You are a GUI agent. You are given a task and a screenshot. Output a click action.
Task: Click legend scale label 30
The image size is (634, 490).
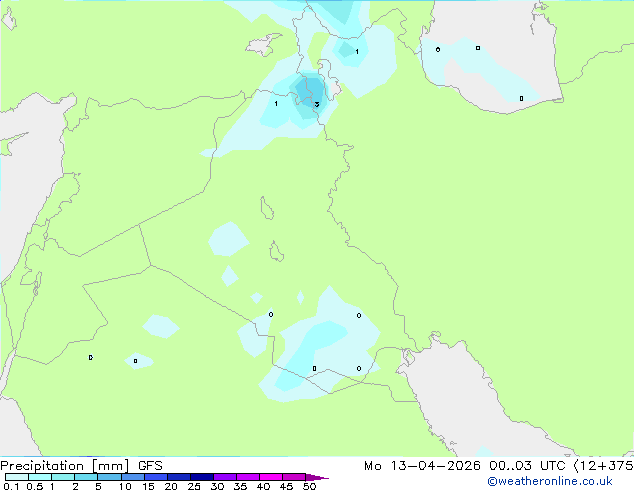coord(217,486)
